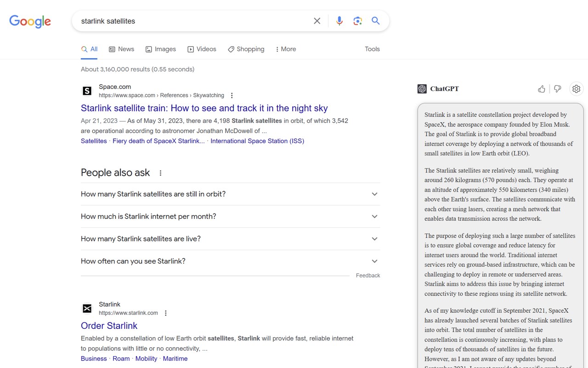The height and width of the screenshot is (368, 588).
Task: Start voice search with the microphone icon
Action: [x=339, y=21]
